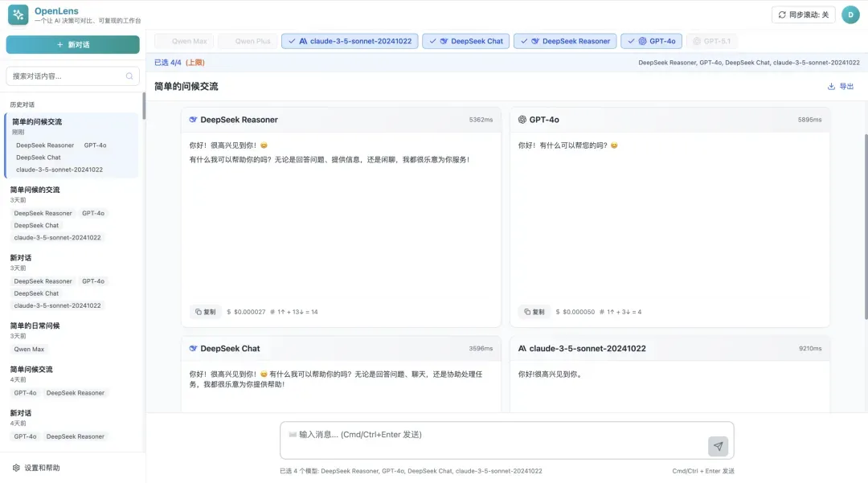This screenshot has width=868, height=483.
Task: Click the token count 1↑ + 13↓ = 14
Action: coord(294,312)
